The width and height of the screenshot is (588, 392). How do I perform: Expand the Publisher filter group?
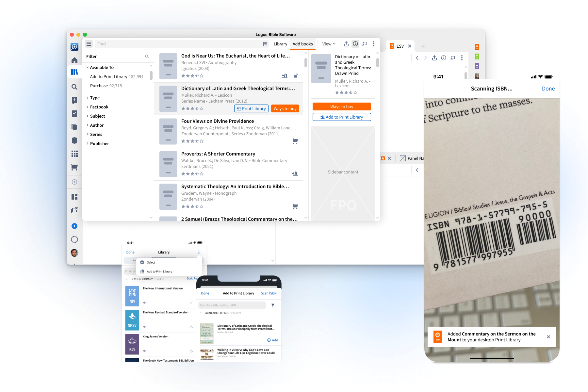click(88, 143)
